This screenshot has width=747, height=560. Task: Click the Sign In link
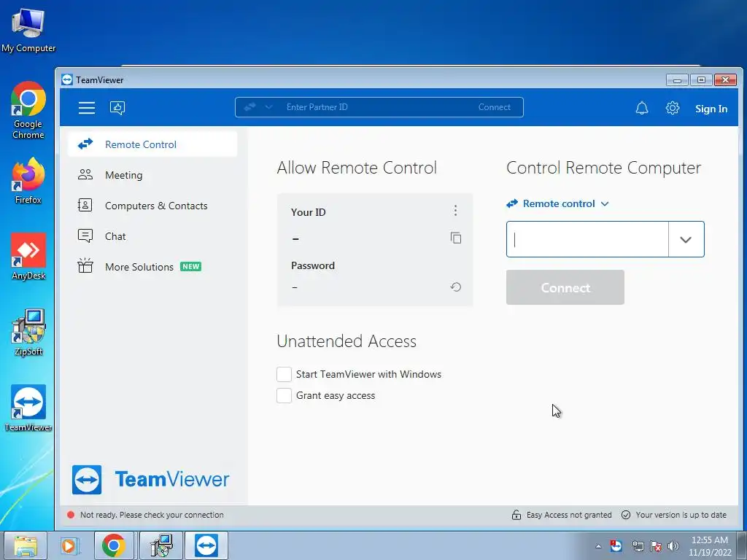tap(711, 109)
